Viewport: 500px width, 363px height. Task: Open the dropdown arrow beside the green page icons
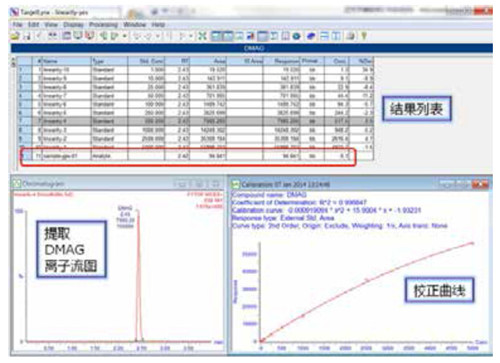[x=124, y=36]
